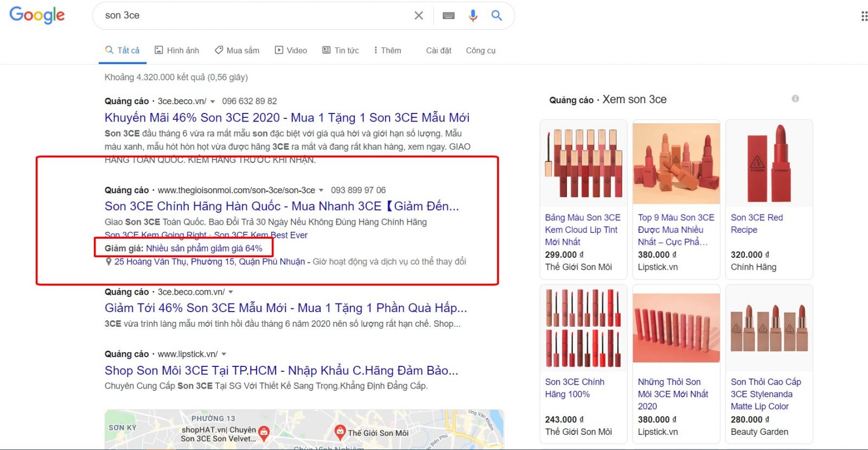This screenshot has width=868, height=450.
Task: Open the on-screen keyboard icon
Action: click(449, 16)
